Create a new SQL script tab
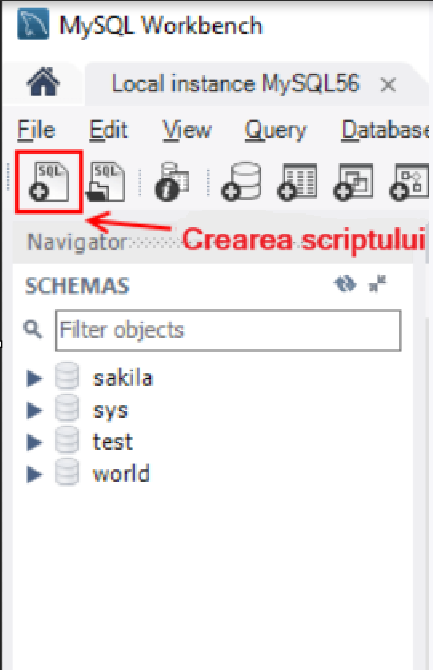 49,182
